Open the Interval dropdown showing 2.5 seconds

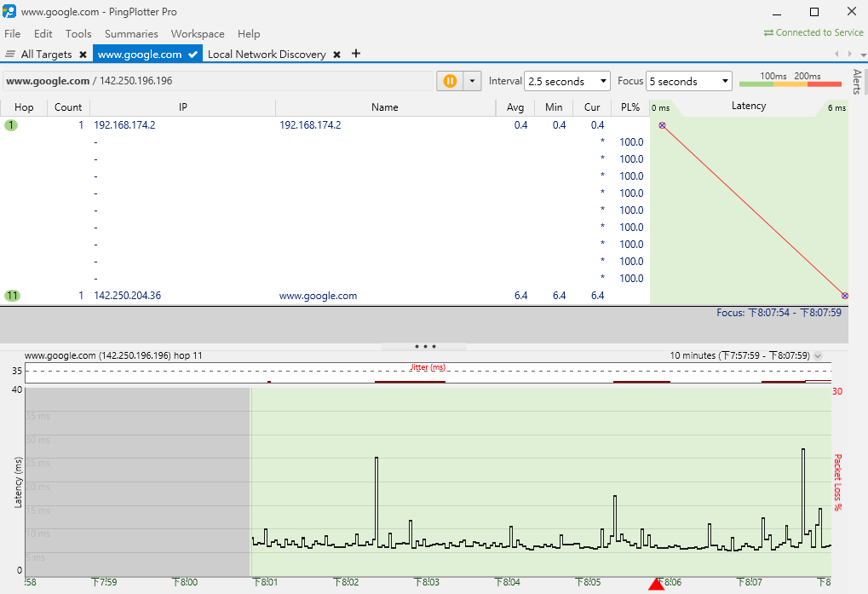point(566,81)
